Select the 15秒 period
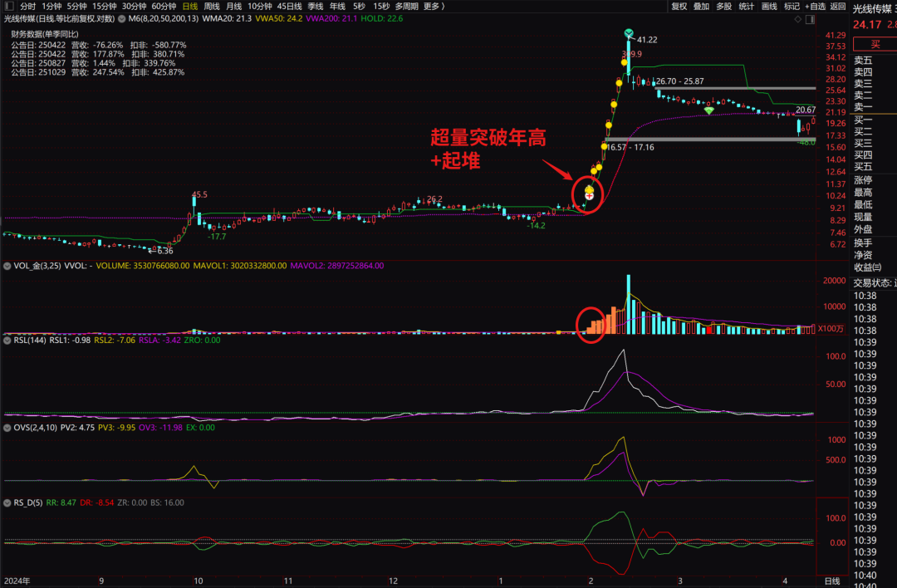Image resolution: width=897 pixels, height=588 pixels. click(x=381, y=7)
